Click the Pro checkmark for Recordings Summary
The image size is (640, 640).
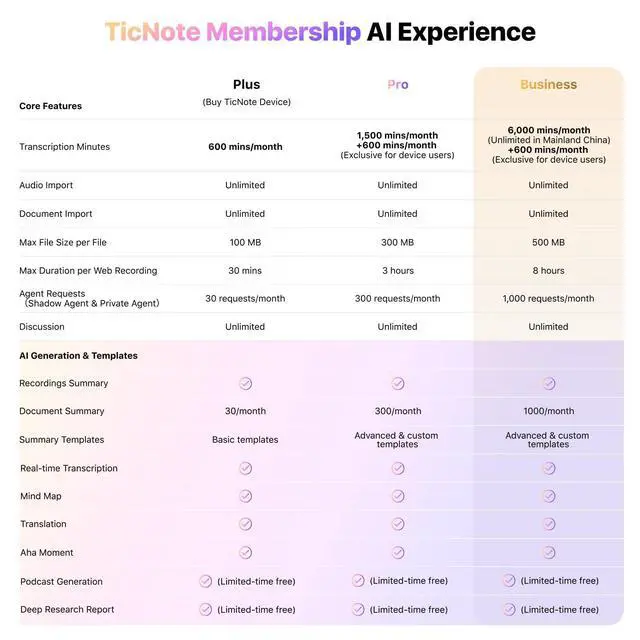click(x=398, y=384)
